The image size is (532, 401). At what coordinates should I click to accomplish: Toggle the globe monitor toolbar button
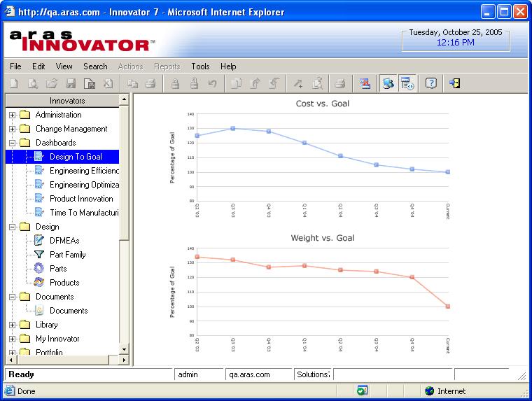click(x=388, y=83)
